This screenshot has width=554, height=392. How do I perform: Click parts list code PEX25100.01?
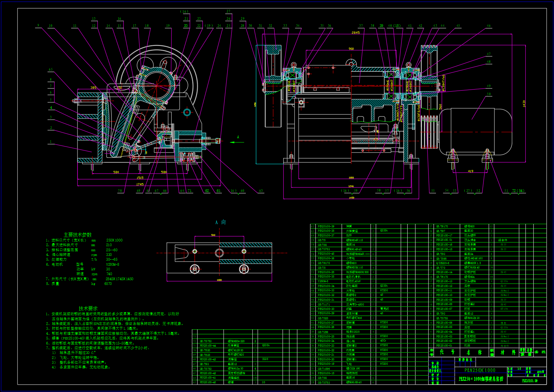pyautogui.click(x=444, y=240)
